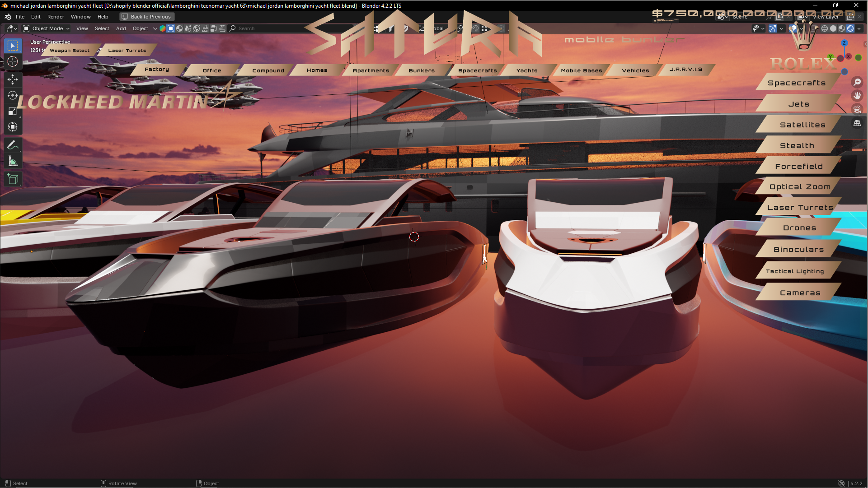
Task: Open the Add menu in header
Action: pyautogui.click(x=121, y=28)
